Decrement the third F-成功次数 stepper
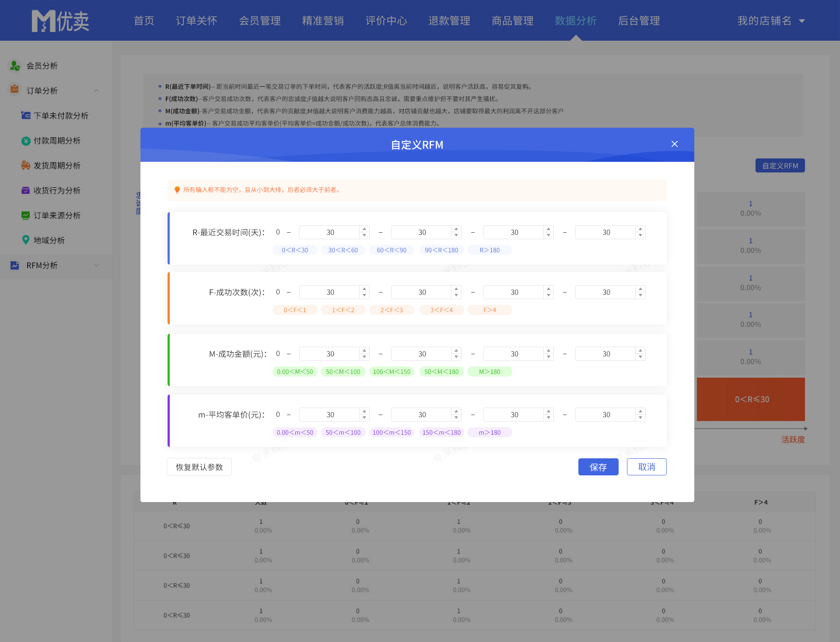Image resolution: width=840 pixels, height=642 pixels. pos(549,295)
